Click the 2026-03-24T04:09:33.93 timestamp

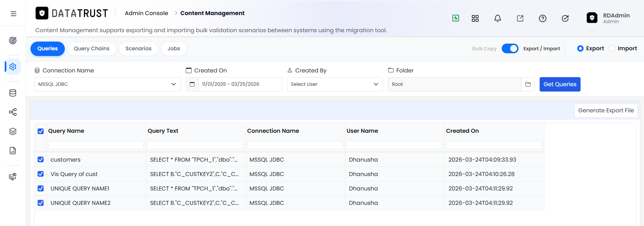click(482, 160)
